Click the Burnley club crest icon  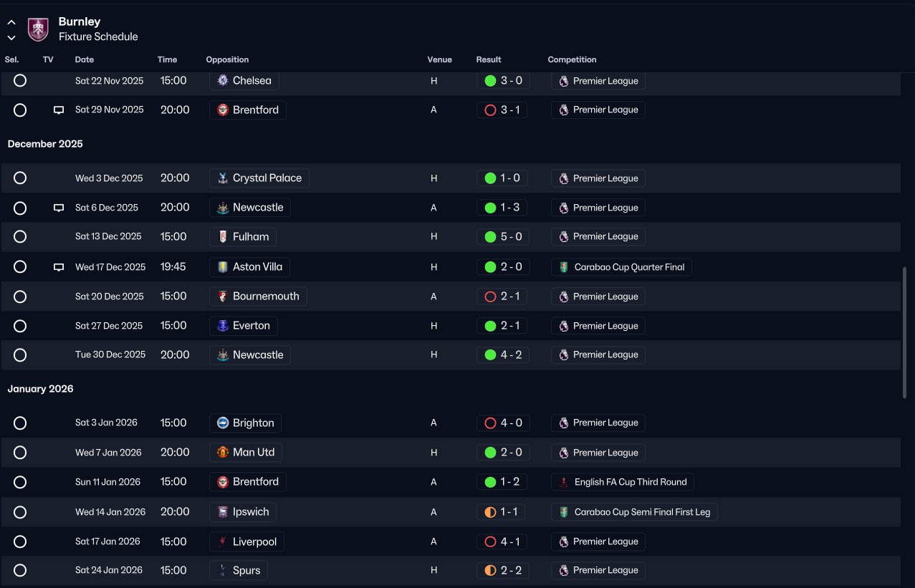[38, 29]
